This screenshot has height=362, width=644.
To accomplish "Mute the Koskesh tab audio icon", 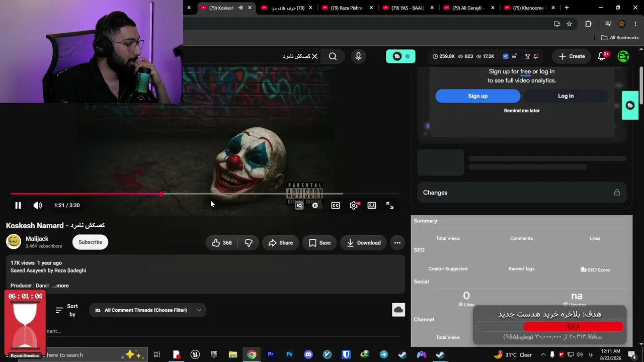I will pos(240,8).
